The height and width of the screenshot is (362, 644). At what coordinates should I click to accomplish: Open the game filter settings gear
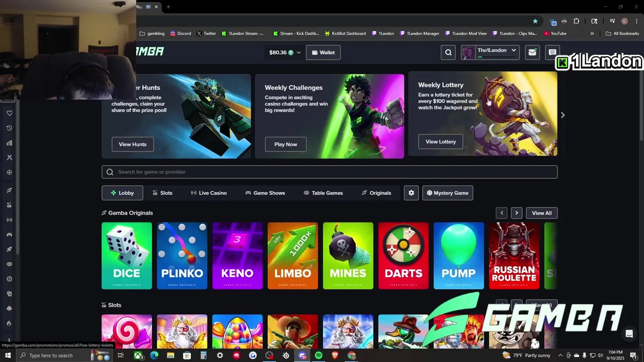coord(411,193)
